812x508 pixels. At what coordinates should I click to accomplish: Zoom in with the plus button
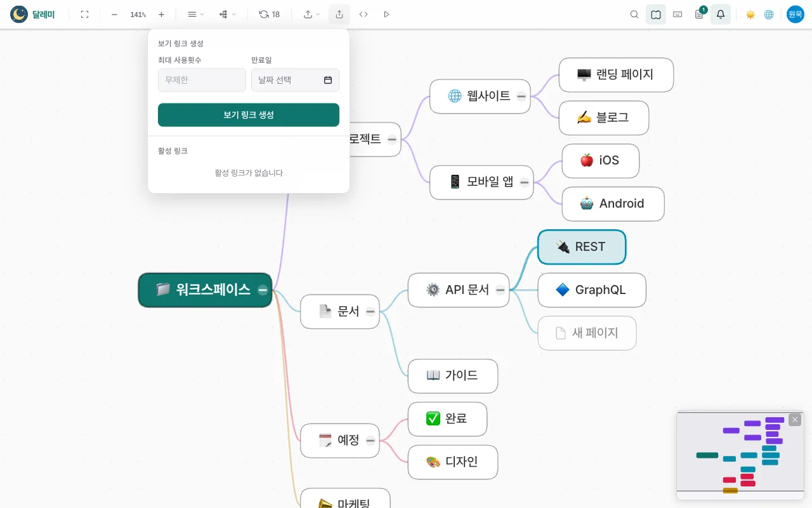click(x=161, y=14)
